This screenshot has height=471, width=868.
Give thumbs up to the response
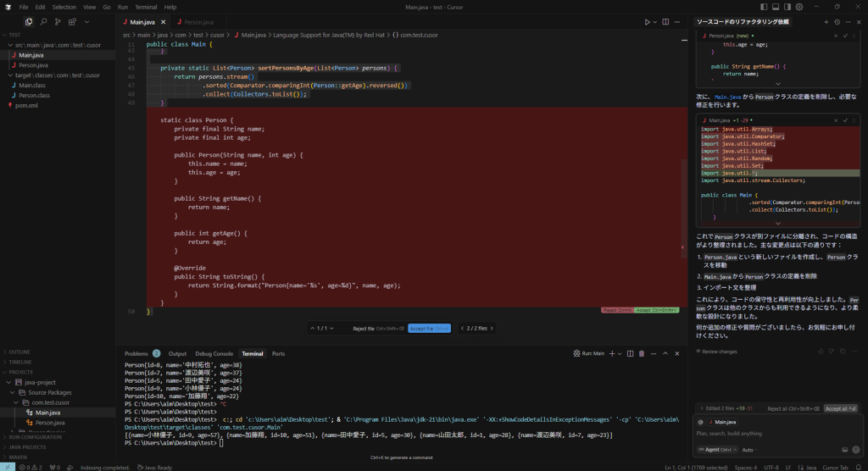click(821, 352)
